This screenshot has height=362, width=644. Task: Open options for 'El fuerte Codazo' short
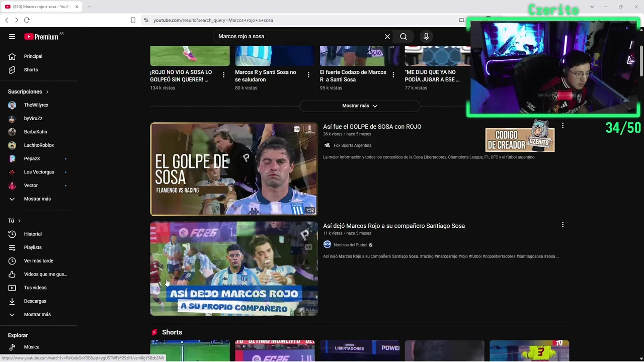pyautogui.click(x=393, y=75)
